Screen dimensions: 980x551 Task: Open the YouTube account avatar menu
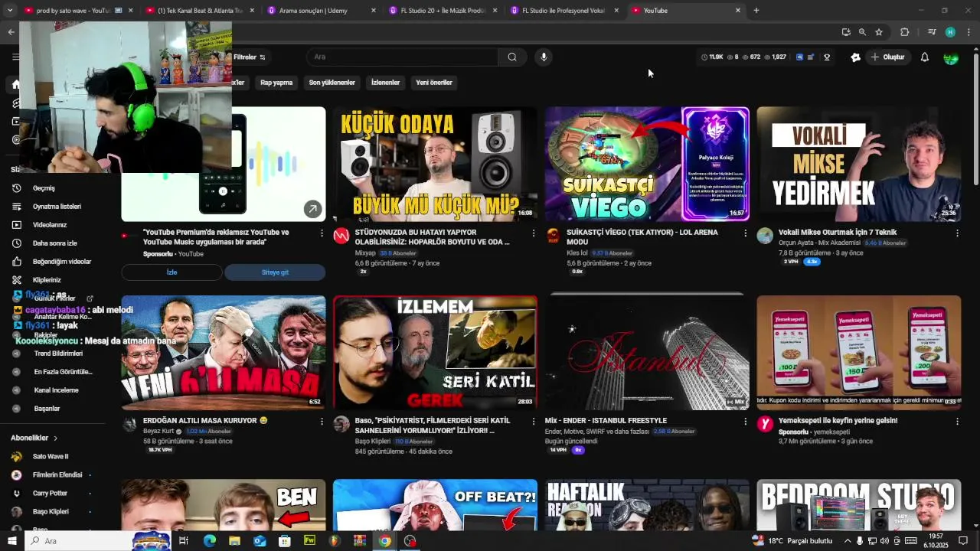(951, 57)
